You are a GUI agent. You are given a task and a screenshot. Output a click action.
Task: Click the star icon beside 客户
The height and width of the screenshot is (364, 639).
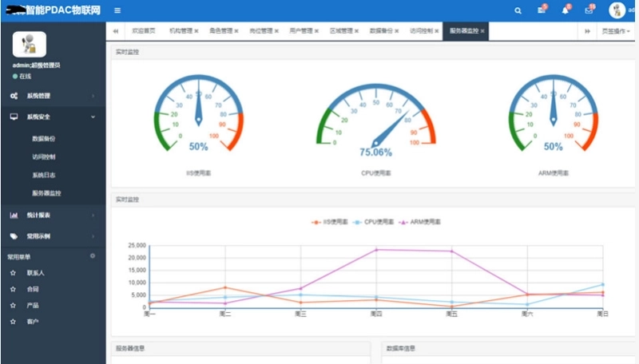click(13, 322)
